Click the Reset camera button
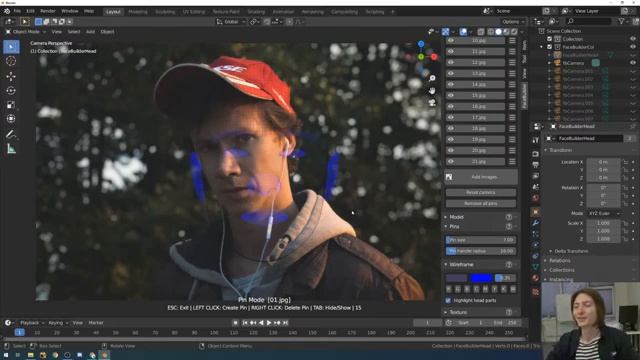The image size is (640, 360). pos(481,193)
